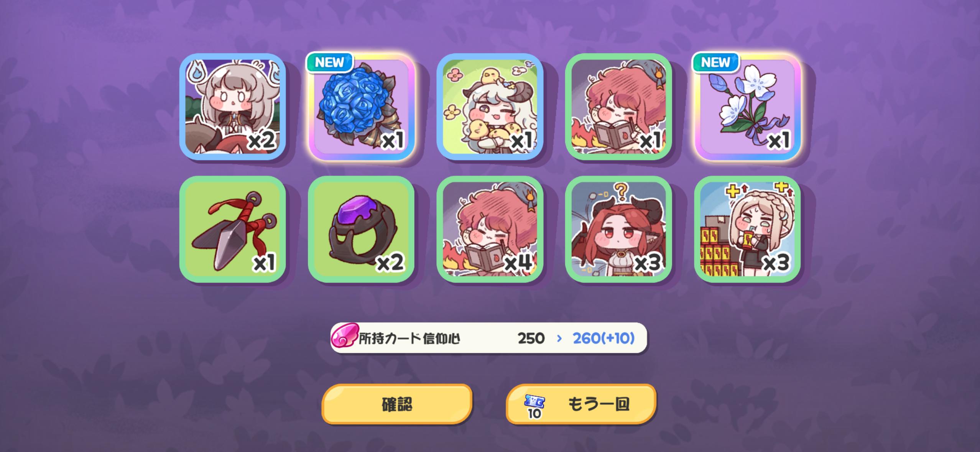Tap the horned demon girl card x3

(x=619, y=229)
